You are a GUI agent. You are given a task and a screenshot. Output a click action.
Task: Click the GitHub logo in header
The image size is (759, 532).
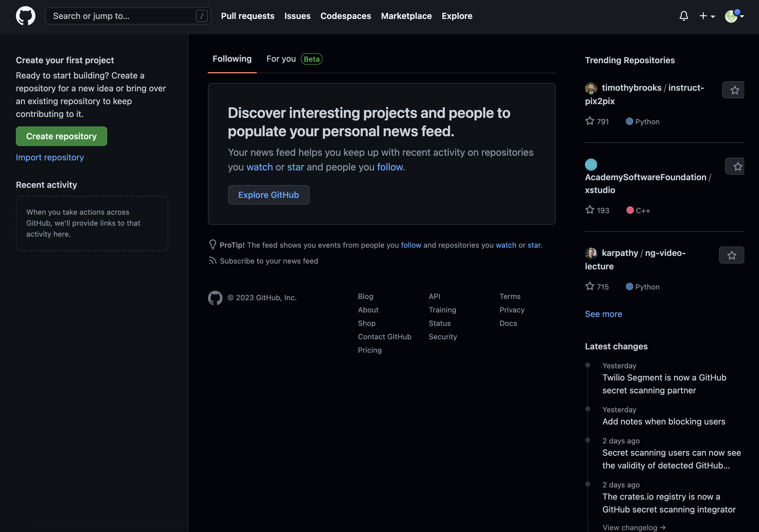pyautogui.click(x=25, y=16)
